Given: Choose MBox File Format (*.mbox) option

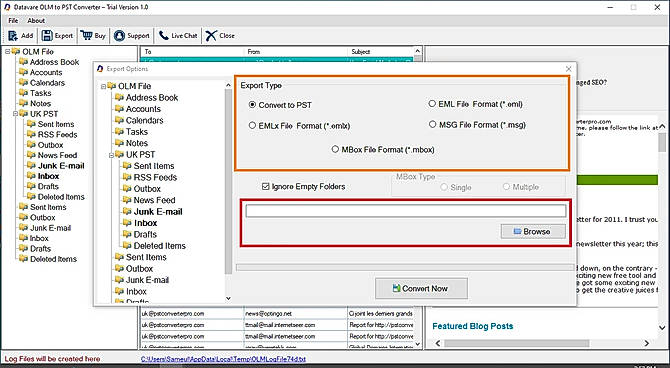Looking at the screenshot, I should [335, 149].
